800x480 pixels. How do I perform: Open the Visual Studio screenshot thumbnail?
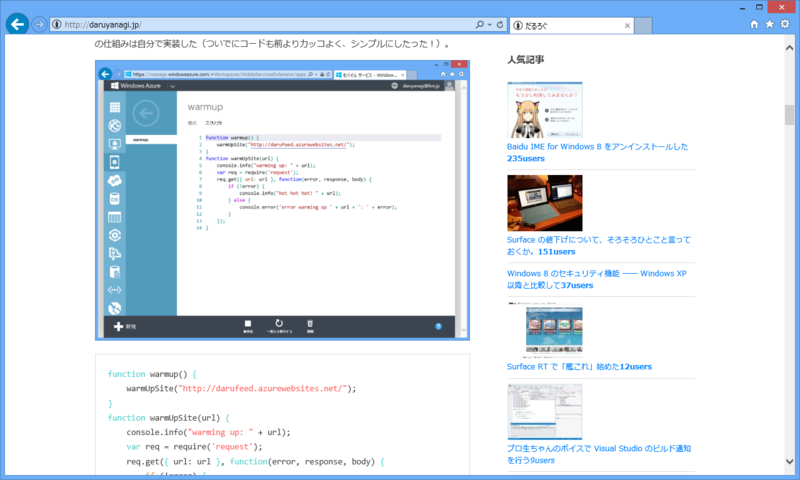click(x=544, y=412)
